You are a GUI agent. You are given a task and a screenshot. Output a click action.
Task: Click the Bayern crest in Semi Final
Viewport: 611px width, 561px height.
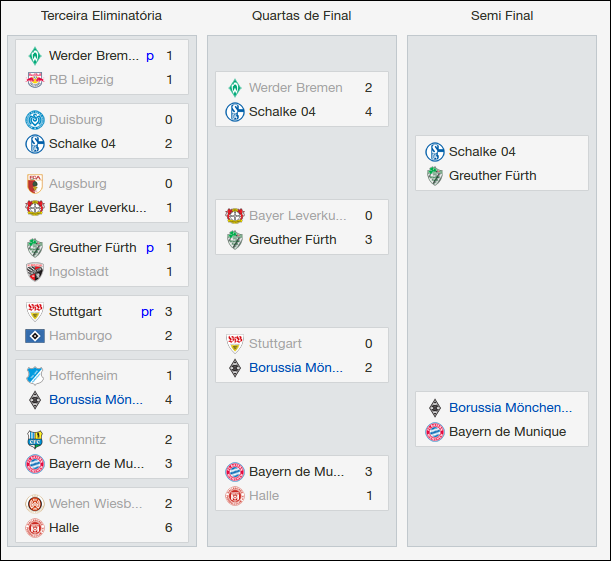click(x=435, y=432)
